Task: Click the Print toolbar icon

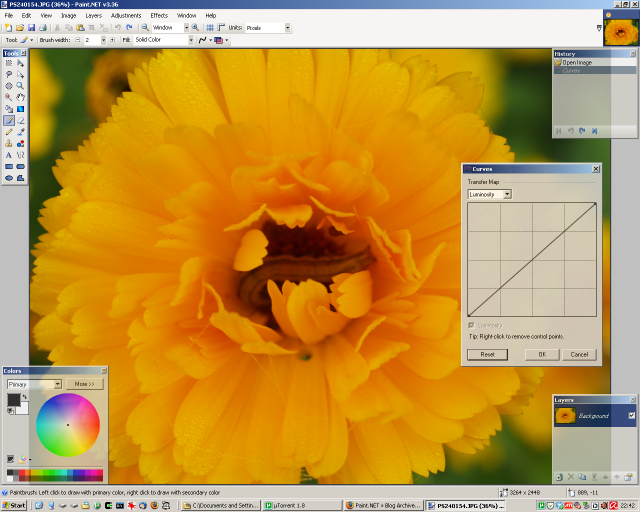Action: [43, 28]
